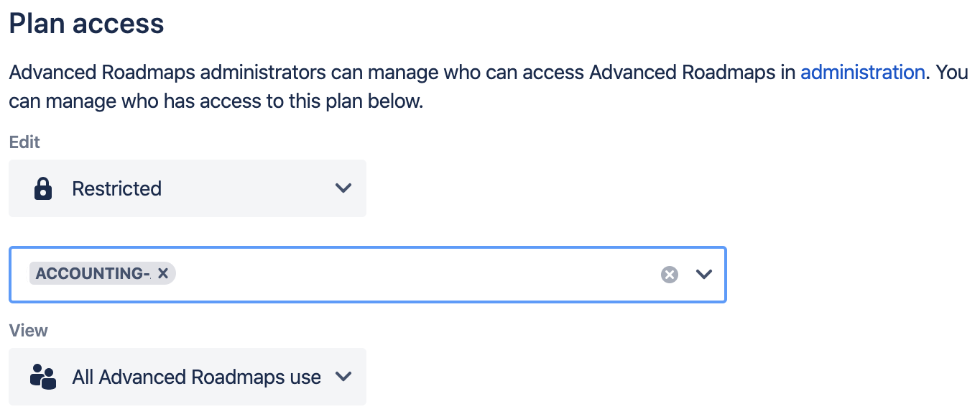Click the word 'You' after administration link
This screenshot has height=417, width=980.
(x=952, y=73)
